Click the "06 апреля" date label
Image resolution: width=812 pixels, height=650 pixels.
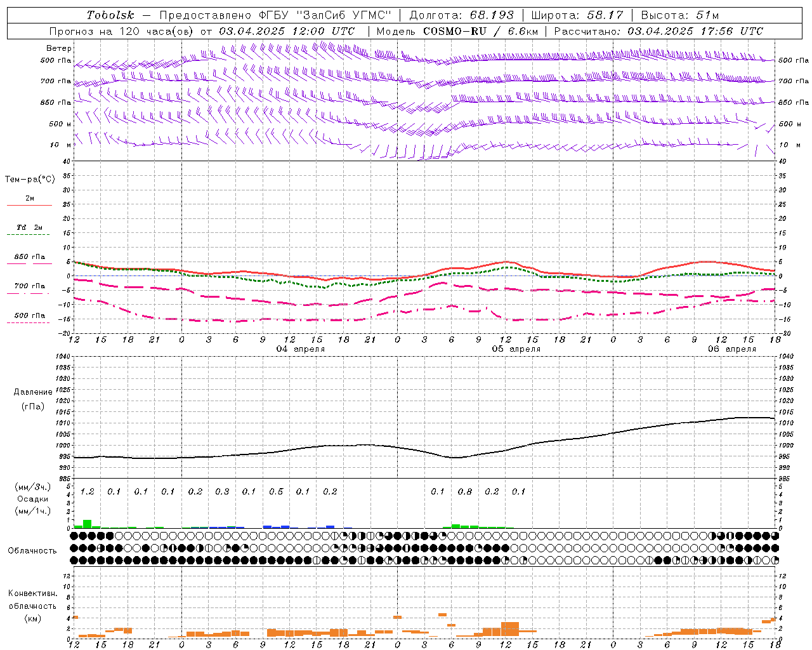pos(732,349)
